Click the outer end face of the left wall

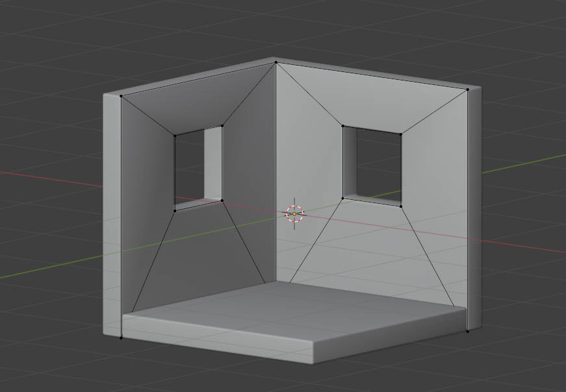click(112, 214)
